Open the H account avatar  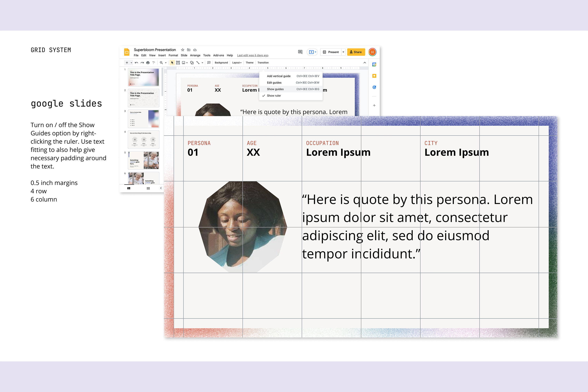372,52
